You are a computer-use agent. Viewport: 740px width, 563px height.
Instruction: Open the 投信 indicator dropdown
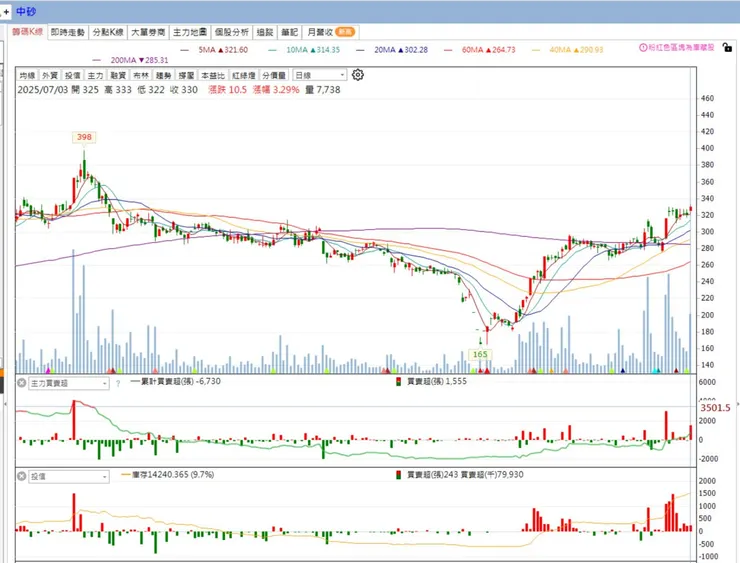(x=69, y=477)
